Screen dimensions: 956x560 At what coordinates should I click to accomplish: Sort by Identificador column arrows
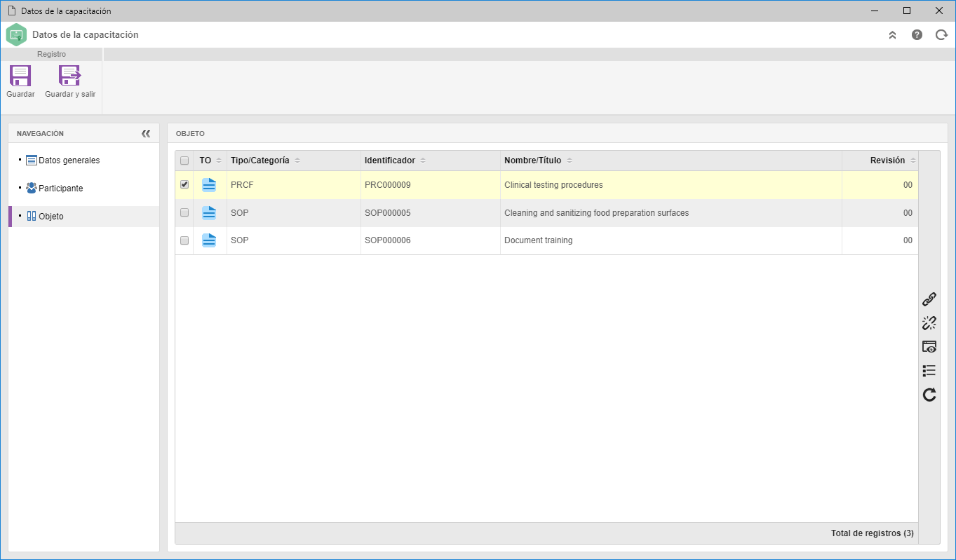423,161
